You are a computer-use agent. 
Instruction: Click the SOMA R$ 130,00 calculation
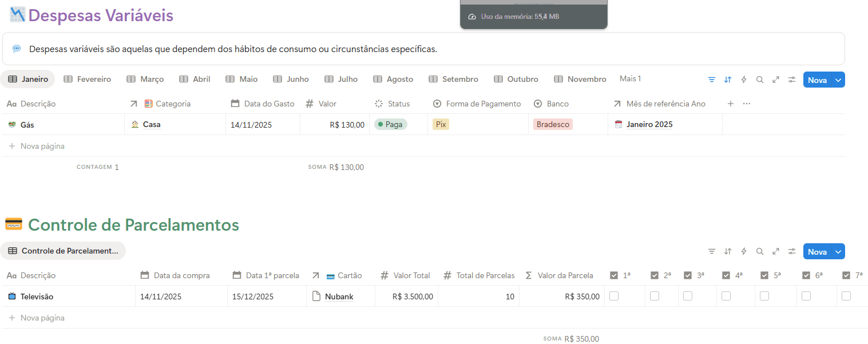click(x=336, y=167)
